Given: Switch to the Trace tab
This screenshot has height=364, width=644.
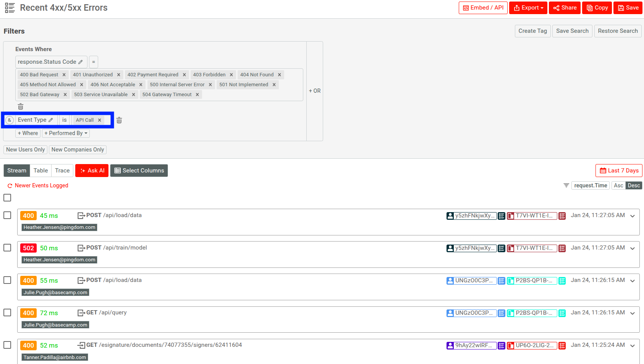Looking at the screenshot, I should pyautogui.click(x=62, y=171).
